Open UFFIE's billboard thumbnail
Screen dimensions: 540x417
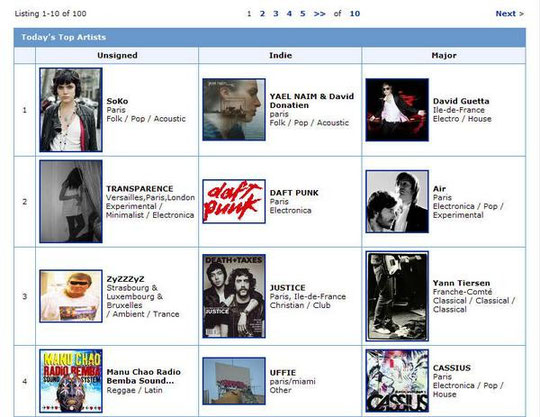point(234,381)
